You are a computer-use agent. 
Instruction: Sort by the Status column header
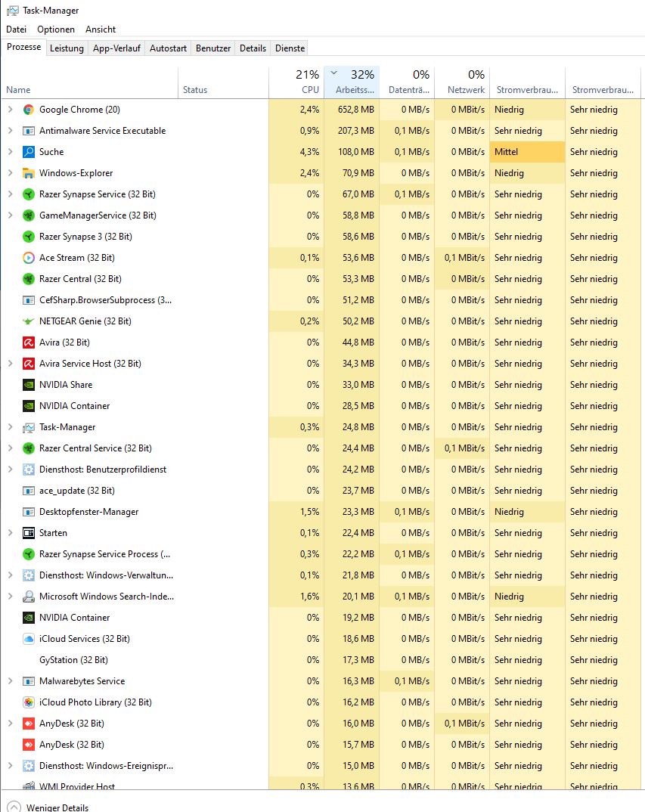[x=223, y=82]
